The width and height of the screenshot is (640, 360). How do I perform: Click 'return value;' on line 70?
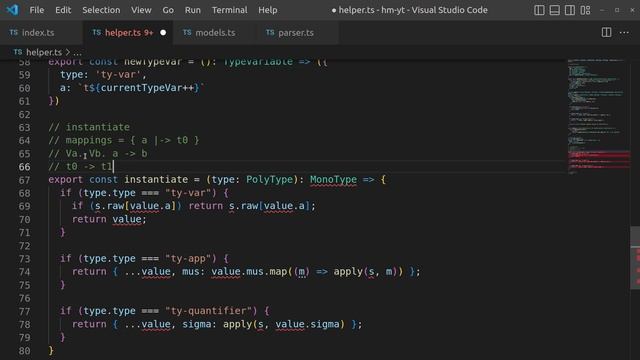(109, 219)
